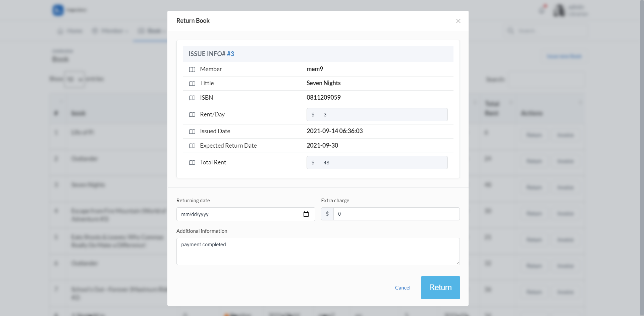
Task: Click the Return Book dialog title
Action: pos(193,20)
